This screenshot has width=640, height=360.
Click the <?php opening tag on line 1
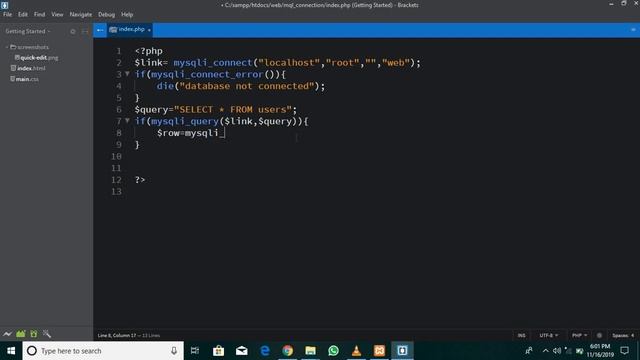pos(149,51)
